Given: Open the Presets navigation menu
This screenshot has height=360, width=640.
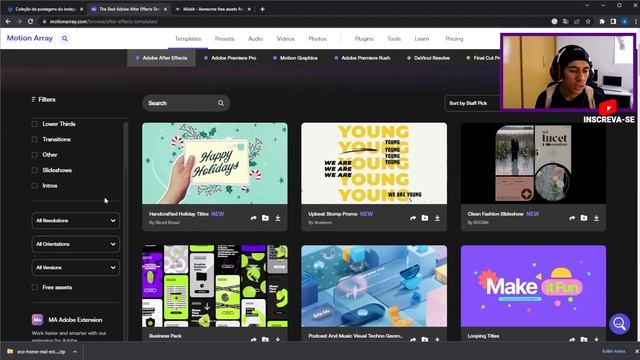Looking at the screenshot, I should click(224, 39).
